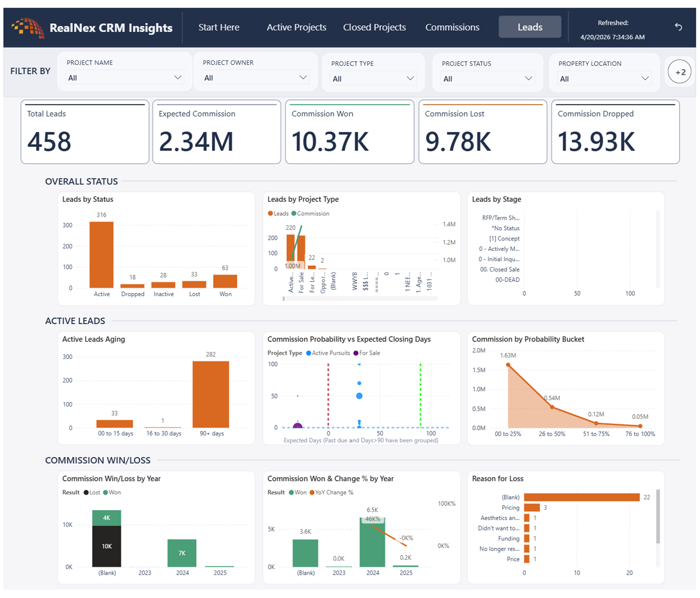Select the Active Pursuits legend dot
The height and width of the screenshot is (598, 700).
(308, 353)
